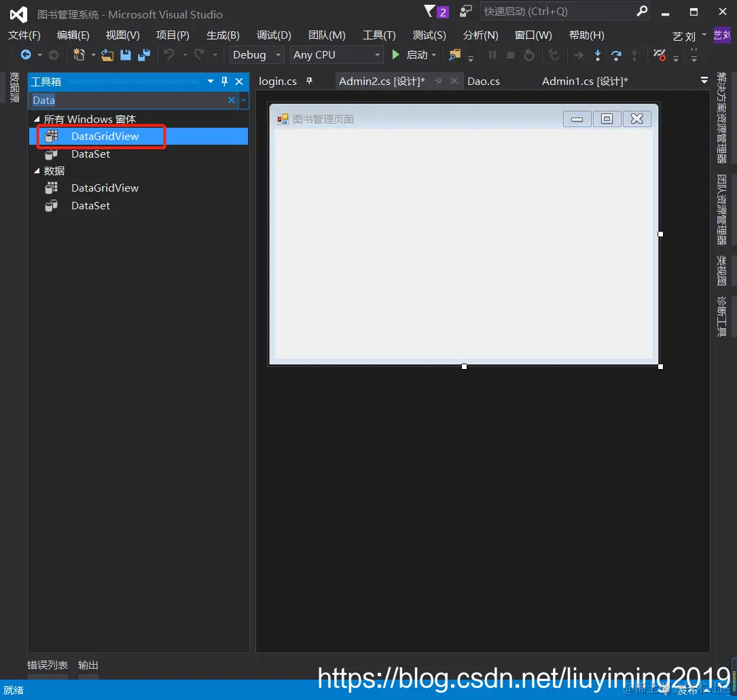Switch to the login.cs tab
The width and height of the screenshot is (737, 700).
(278, 82)
